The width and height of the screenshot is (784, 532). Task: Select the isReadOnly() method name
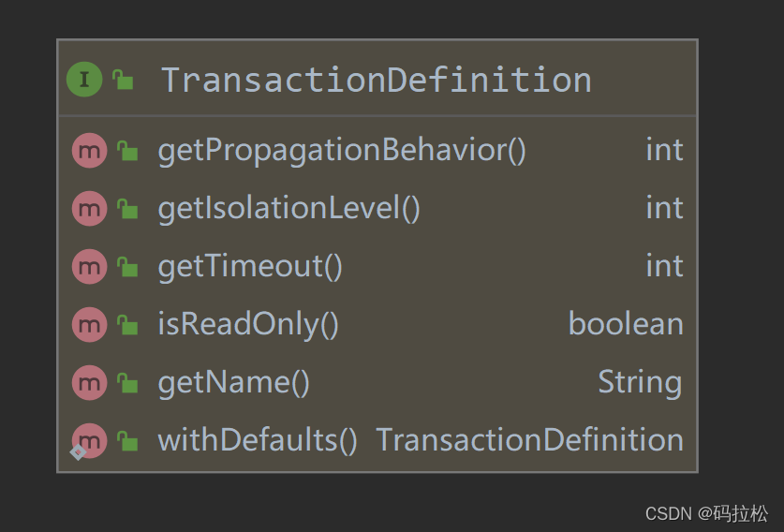[x=248, y=324]
